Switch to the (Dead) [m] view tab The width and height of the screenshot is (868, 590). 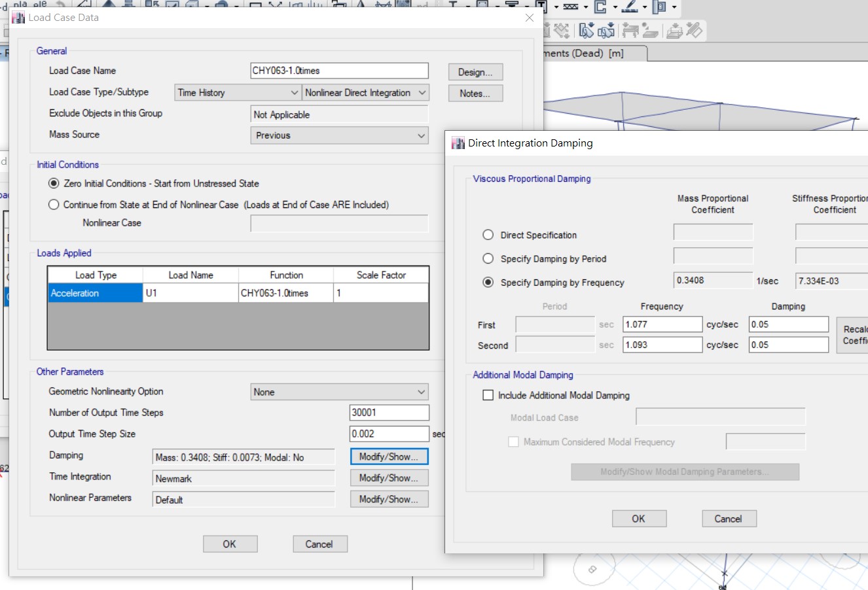(x=594, y=53)
